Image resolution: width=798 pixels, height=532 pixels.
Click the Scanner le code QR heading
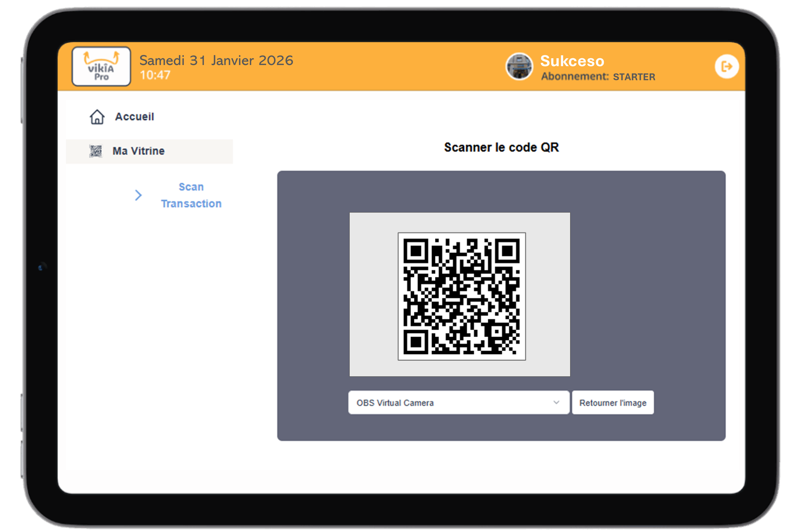tap(501, 147)
